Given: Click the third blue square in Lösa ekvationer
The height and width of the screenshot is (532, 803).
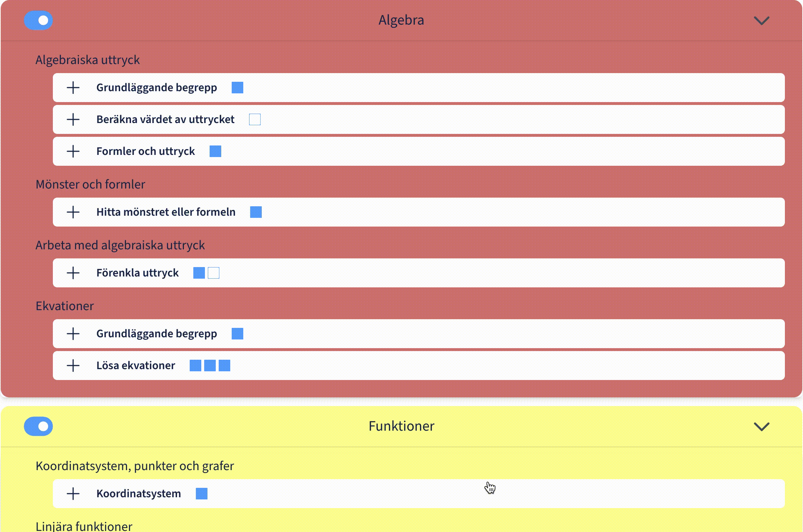Looking at the screenshot, I should click(x=224, y=366).
